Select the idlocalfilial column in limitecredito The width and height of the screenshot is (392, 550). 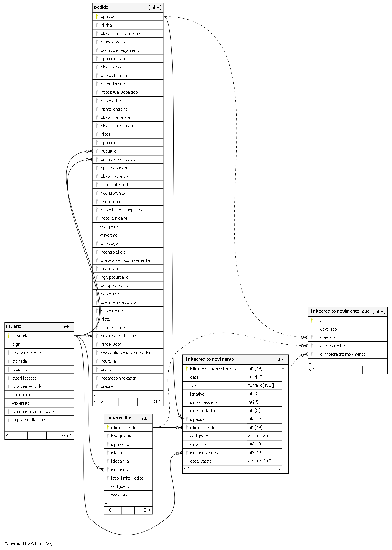(x=128, y=461)
